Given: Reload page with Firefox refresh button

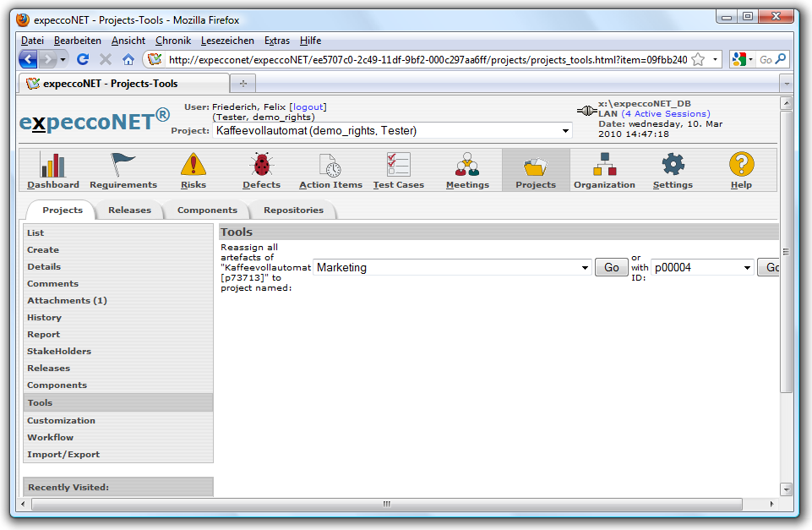Looking at the screenshot, I should point(83,59).
